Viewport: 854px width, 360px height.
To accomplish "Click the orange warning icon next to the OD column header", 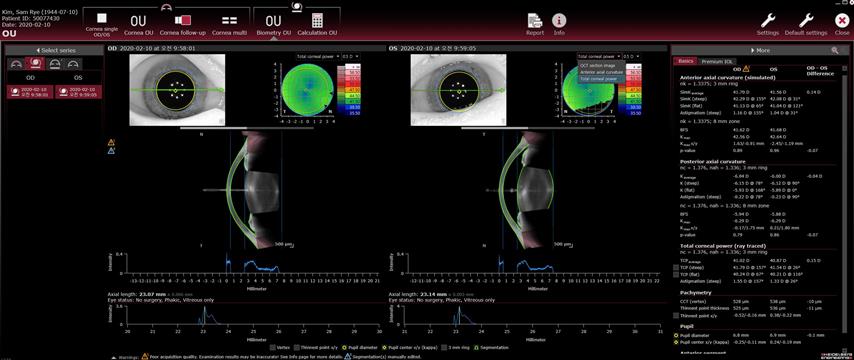I will [x=746, y=69].
